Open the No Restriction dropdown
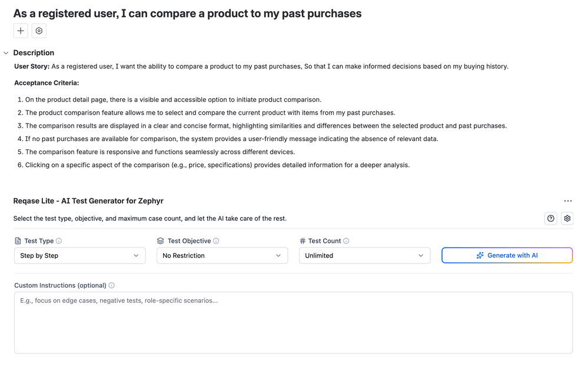588x367 pixels. (x=222, y=256)
